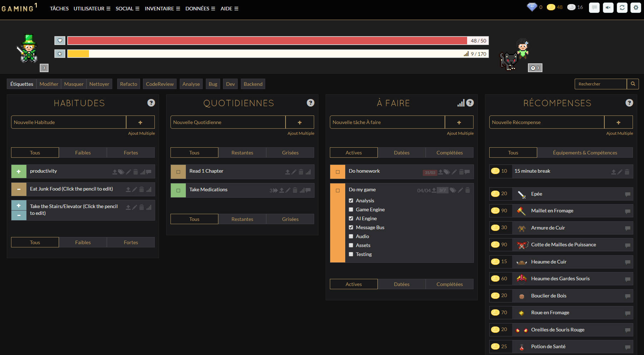Click the red health progress bar

267,41
